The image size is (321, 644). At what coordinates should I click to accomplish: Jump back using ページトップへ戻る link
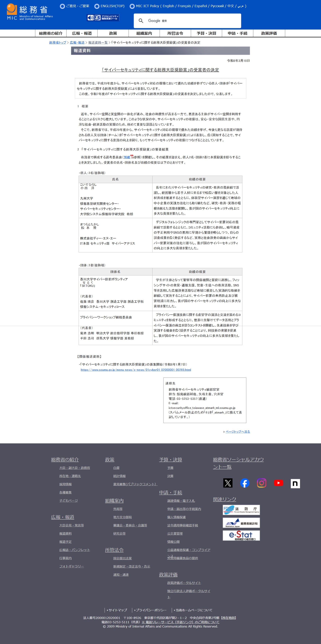click(x=238, y=432)
